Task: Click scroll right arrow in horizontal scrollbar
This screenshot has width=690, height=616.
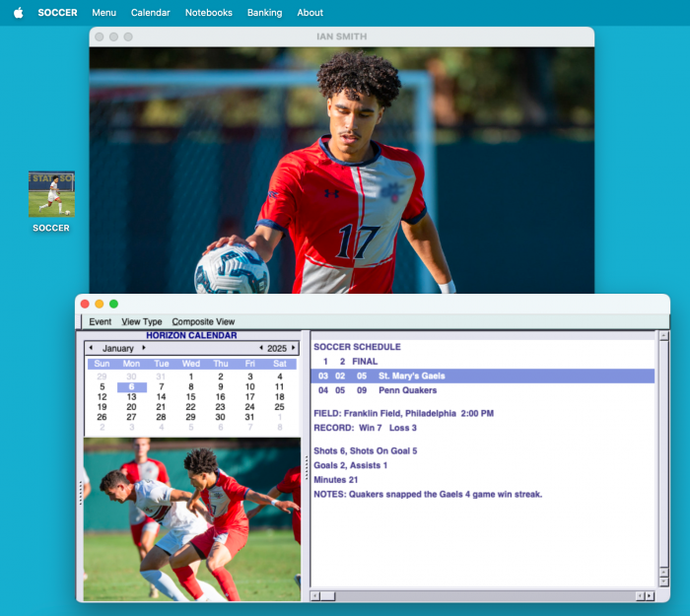Action: tap(650, 595)
